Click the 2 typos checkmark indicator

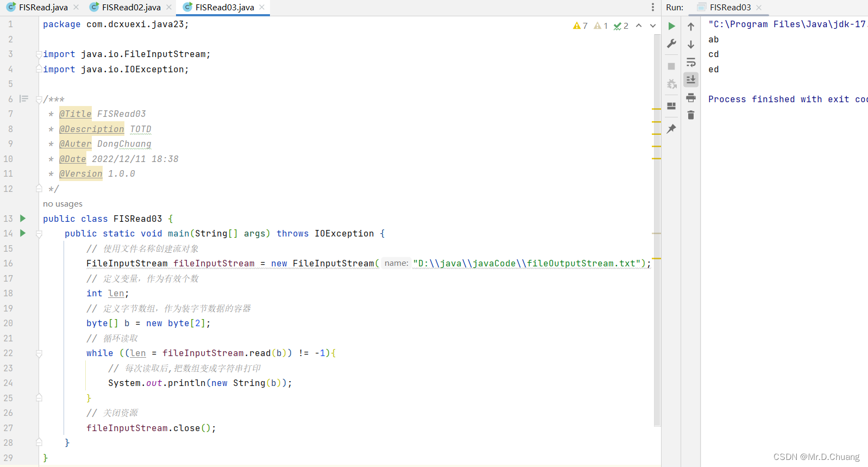pos(621,26)
